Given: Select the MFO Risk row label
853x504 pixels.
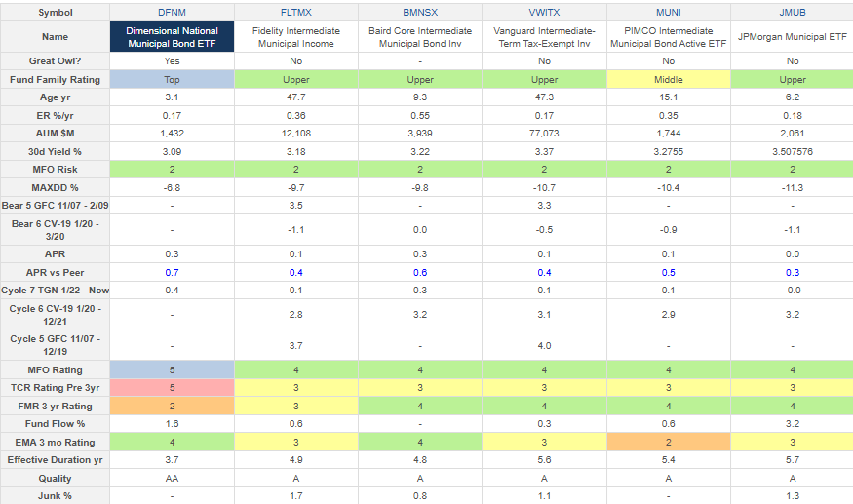Looking at the screenshot, I should 55,170.
